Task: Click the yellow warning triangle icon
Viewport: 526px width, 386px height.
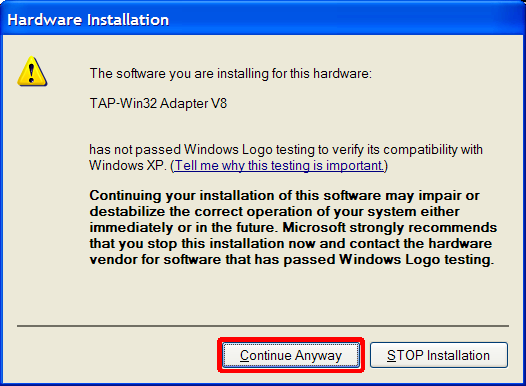Action: (32, 71)
